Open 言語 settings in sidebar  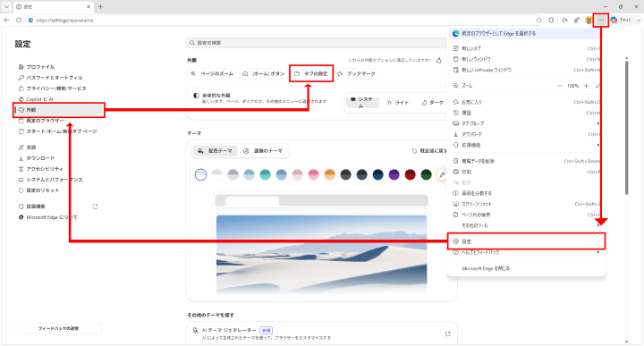click(x=59, y=148)
